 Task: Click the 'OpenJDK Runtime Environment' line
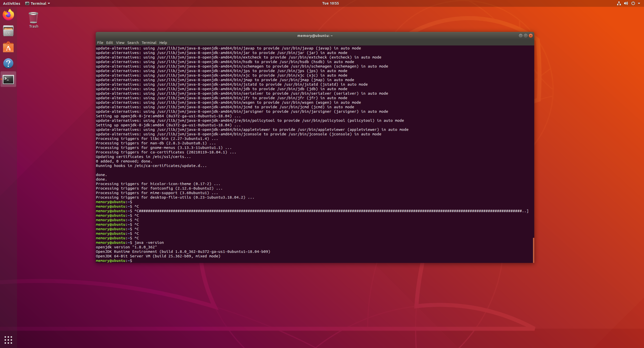click(183, 252)
